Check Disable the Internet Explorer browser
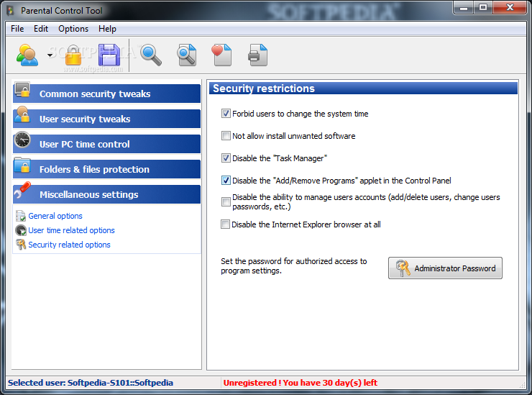Image resolution: width=532 pixels, height=395 pixels. point(225,224)
